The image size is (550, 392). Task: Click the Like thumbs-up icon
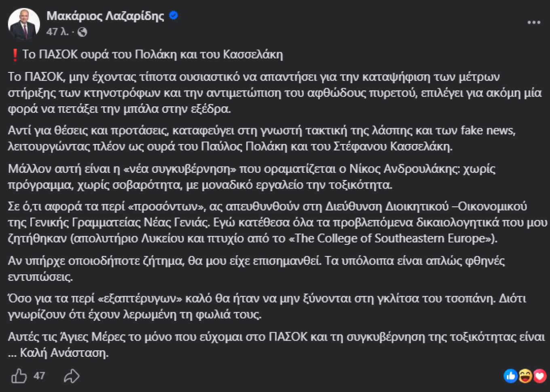(x=19, y=376)
